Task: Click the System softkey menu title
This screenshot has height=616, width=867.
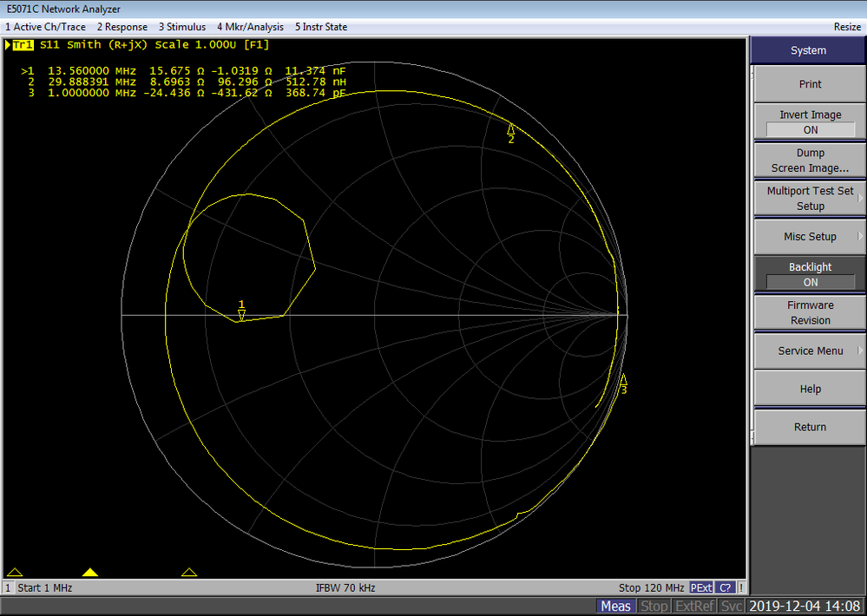Action: tap(808, 50)
